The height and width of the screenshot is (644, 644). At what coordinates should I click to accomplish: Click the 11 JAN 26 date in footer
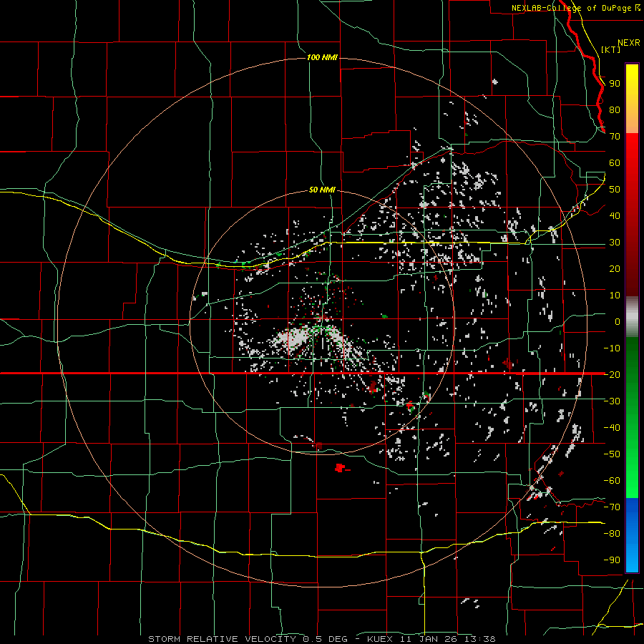tap(429, 639)
